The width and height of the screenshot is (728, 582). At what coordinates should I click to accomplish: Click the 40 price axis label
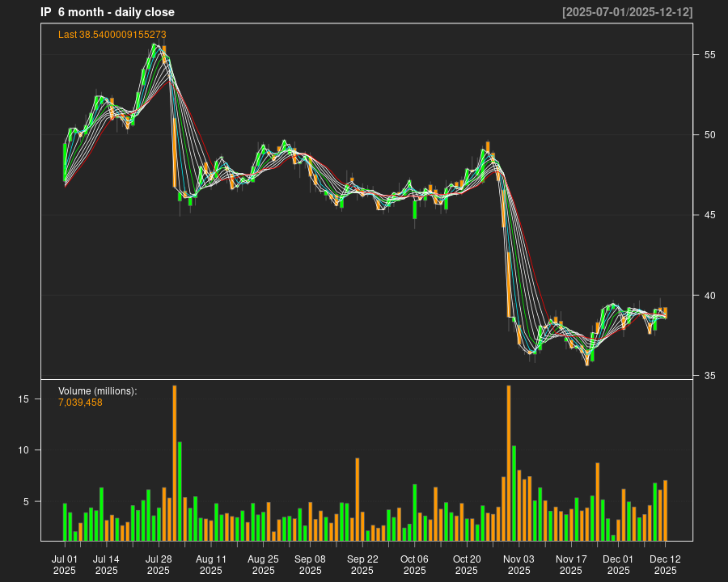coord(709,295)
